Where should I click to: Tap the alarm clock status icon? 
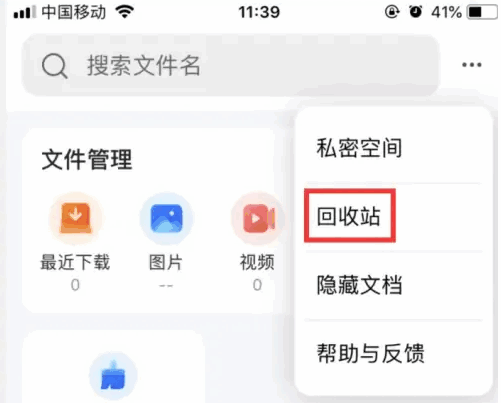click(x=415, y=12)
